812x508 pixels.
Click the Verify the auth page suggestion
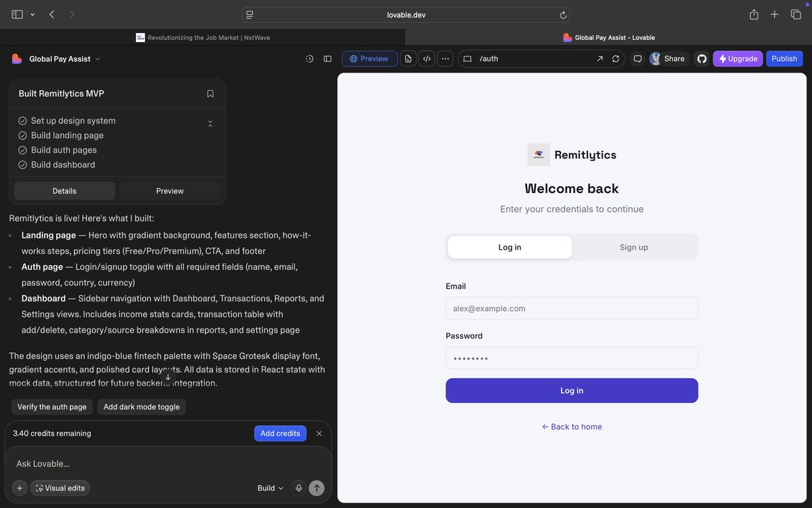tap(52, 407)
